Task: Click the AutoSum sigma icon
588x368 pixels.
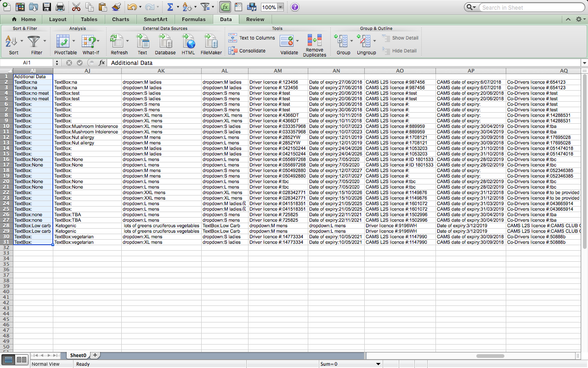Action: [170, 7]
